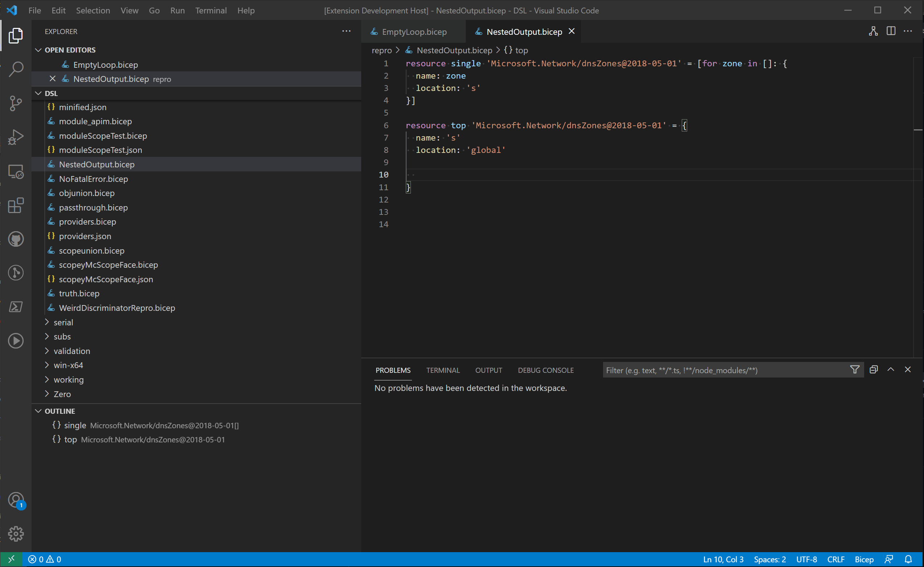Click the Manage gear icon

click(x=16, y=533)
